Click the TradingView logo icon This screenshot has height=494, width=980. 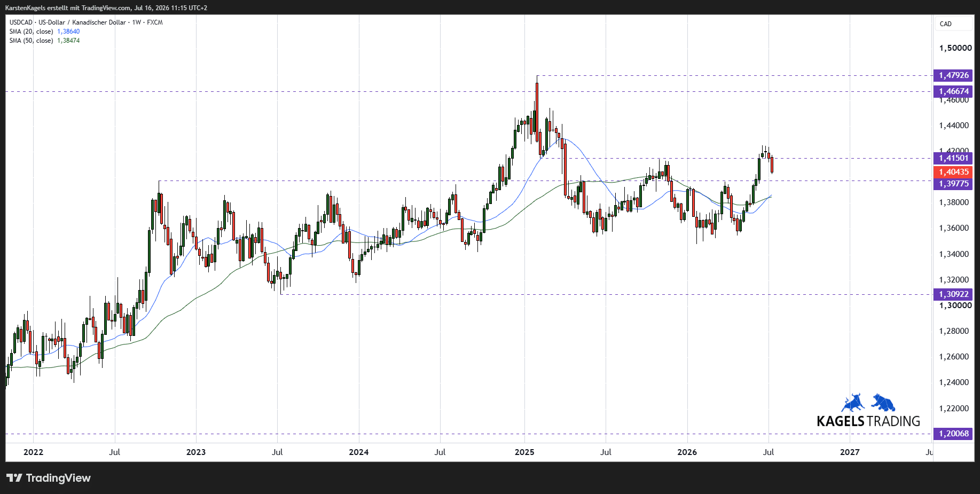pyautogui.click(x=14, y=478)
